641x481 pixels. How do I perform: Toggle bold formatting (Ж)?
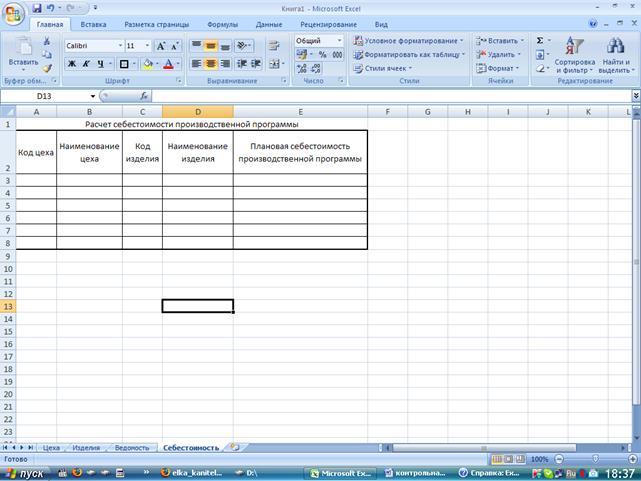coord(72,64)
